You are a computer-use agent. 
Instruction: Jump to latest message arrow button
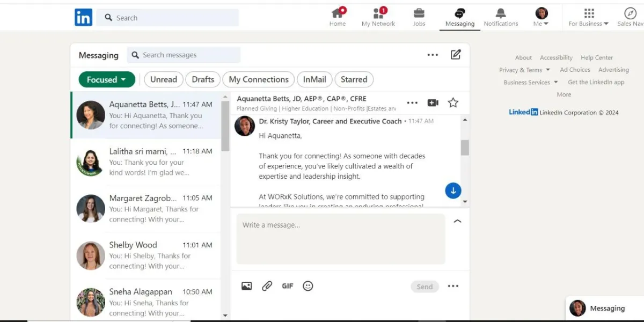click(x=453, y=190)
